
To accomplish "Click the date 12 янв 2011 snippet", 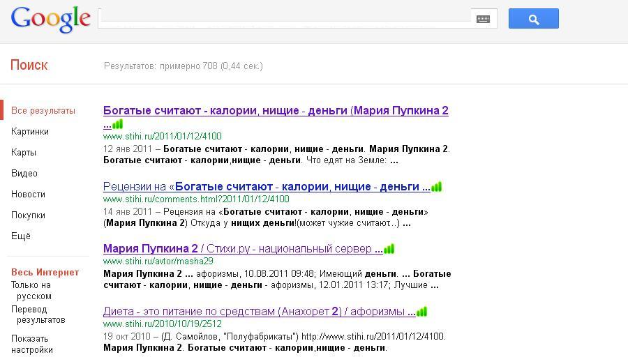I will 128,149.
